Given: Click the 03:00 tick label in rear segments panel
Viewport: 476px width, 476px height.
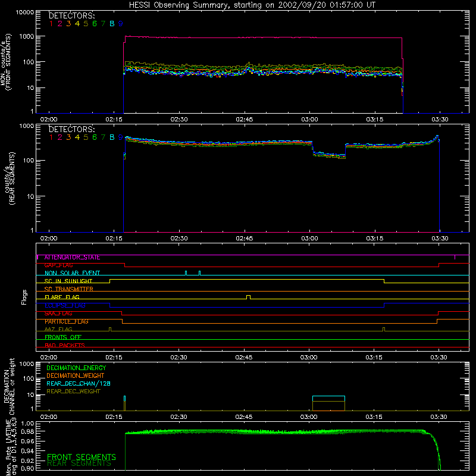Looking at the screenshot, I should [309, 239].
